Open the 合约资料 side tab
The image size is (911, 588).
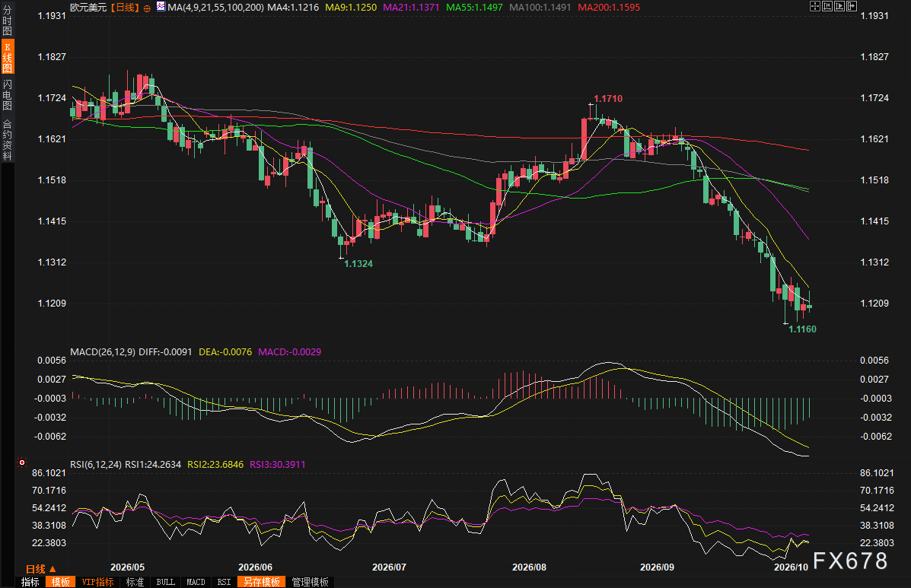7,140
